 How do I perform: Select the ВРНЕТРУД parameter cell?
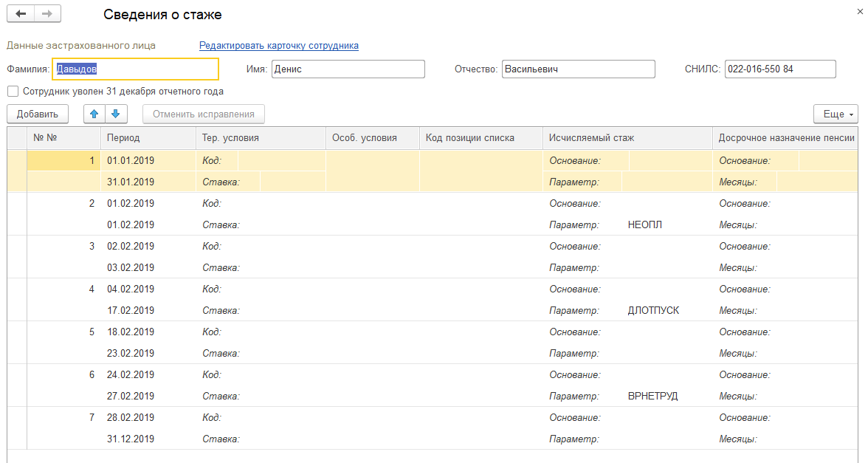click(652, 396)
